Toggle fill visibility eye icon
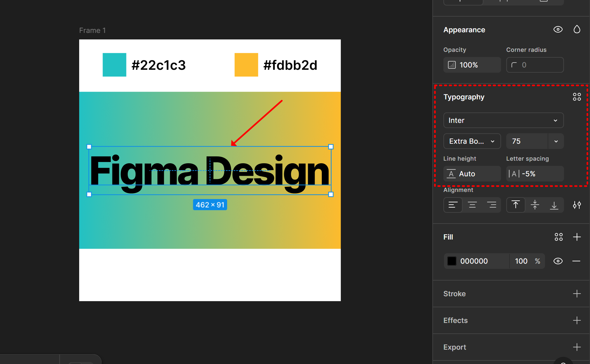This screenshot has height=364, width=590. click(558, 261)
